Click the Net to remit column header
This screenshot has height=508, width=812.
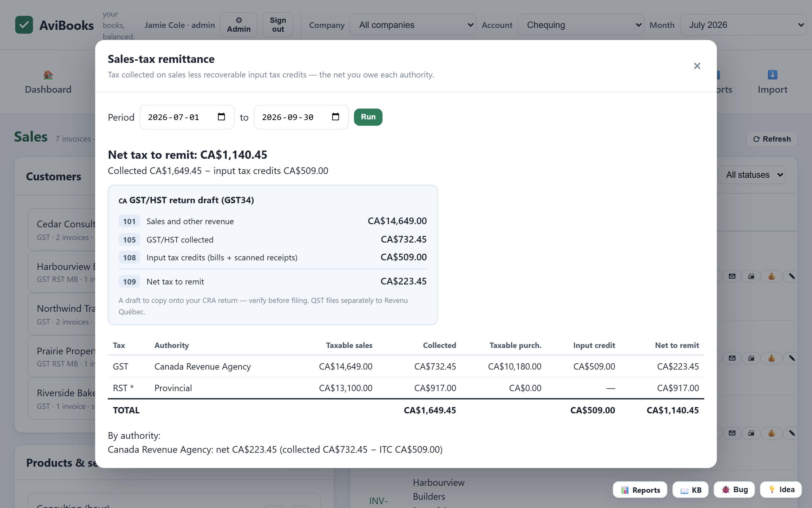click(x=677, y=345)
